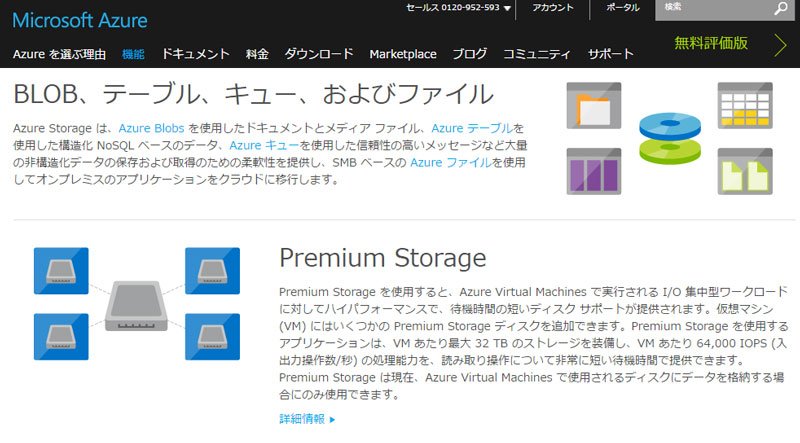Click the Premium Storage heading

point(383,258)
